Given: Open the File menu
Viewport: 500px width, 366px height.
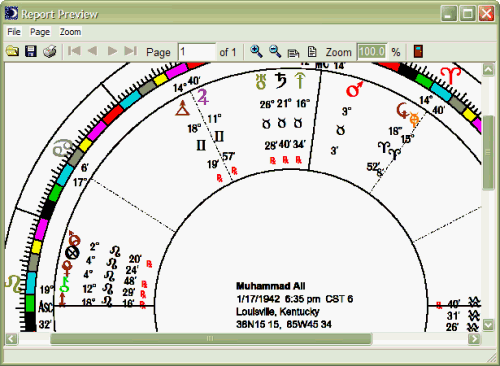Looking at the screenshot, I should 14,32.
